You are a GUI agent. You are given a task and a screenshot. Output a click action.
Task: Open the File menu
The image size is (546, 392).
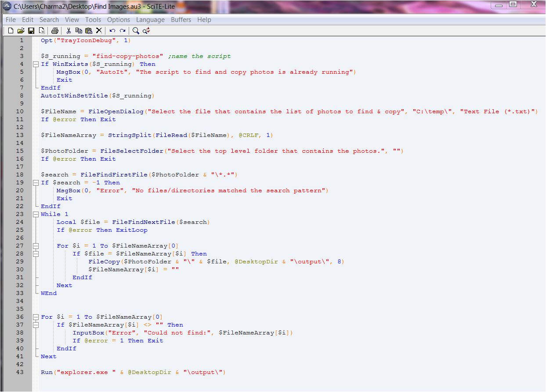coord(11,20)
